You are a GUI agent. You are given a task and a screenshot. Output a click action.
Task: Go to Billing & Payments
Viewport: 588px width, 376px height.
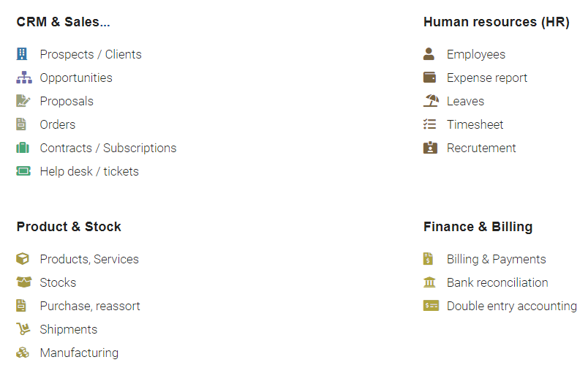496,259
